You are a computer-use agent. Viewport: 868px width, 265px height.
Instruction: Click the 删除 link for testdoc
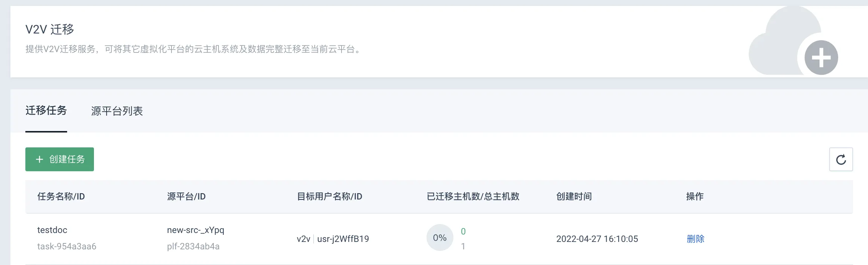click(695, 239)
